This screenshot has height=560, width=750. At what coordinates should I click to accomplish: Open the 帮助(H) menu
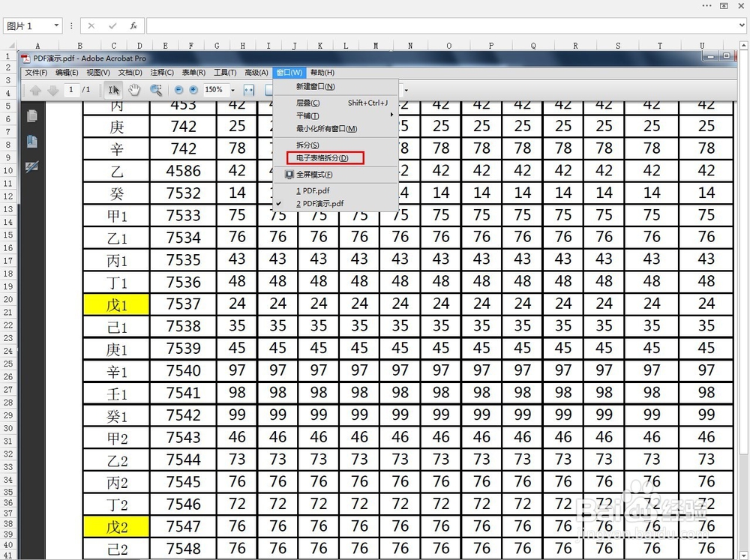click(x=322, y=73)
